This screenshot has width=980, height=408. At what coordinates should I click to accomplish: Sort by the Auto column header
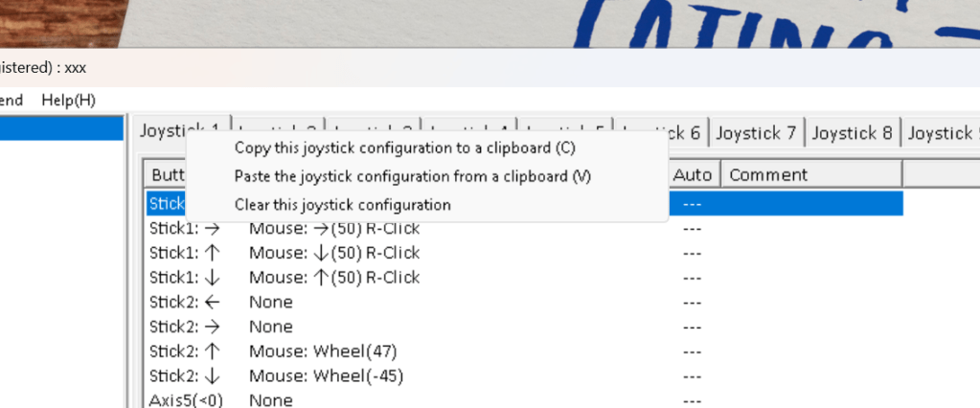[693, 174]
